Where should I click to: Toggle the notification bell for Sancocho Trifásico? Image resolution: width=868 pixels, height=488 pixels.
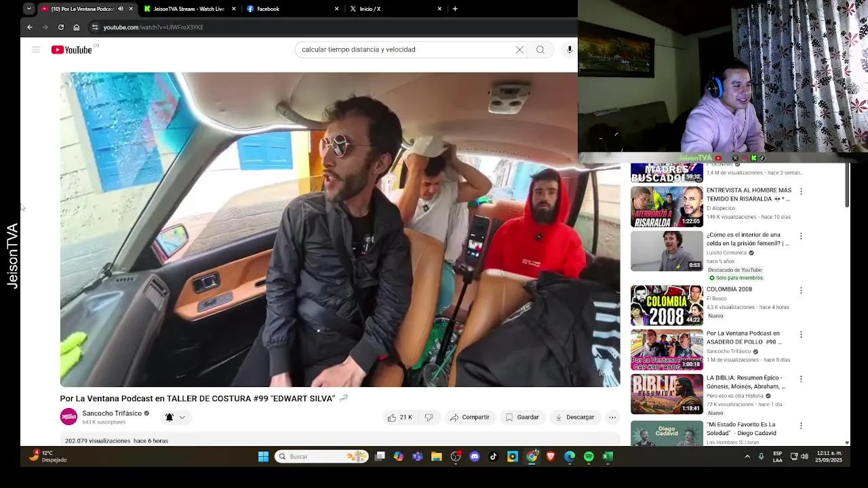click(x=170, y=418)
